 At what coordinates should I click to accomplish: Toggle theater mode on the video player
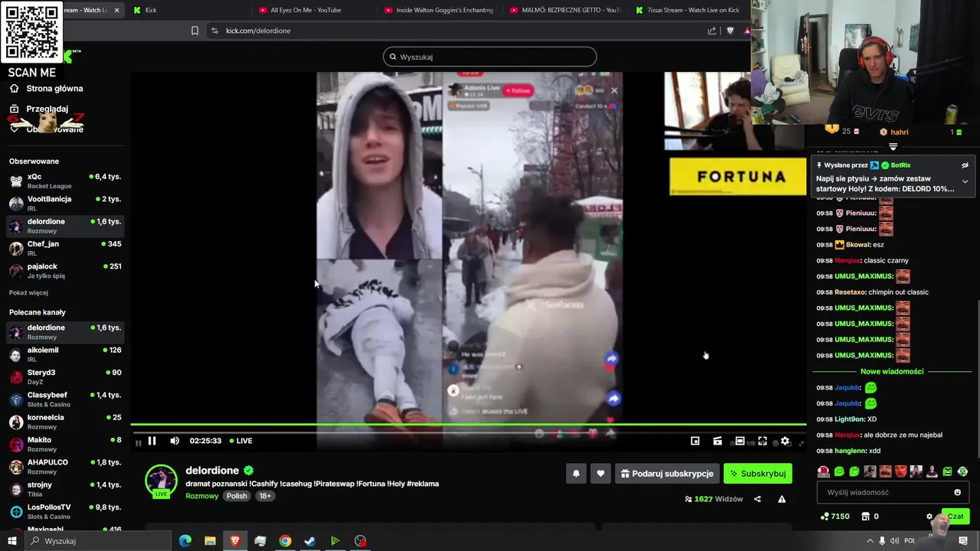740,442
